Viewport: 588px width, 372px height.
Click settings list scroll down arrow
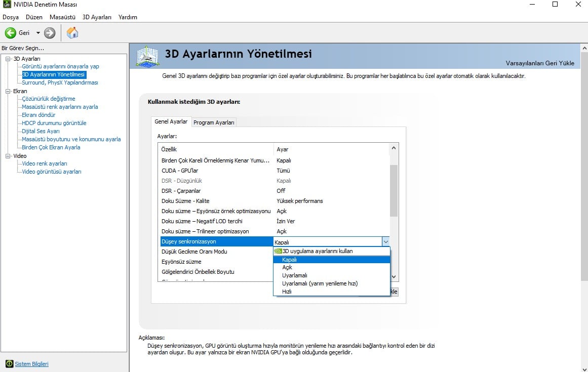pyautogui.click(x=394, y=277)
